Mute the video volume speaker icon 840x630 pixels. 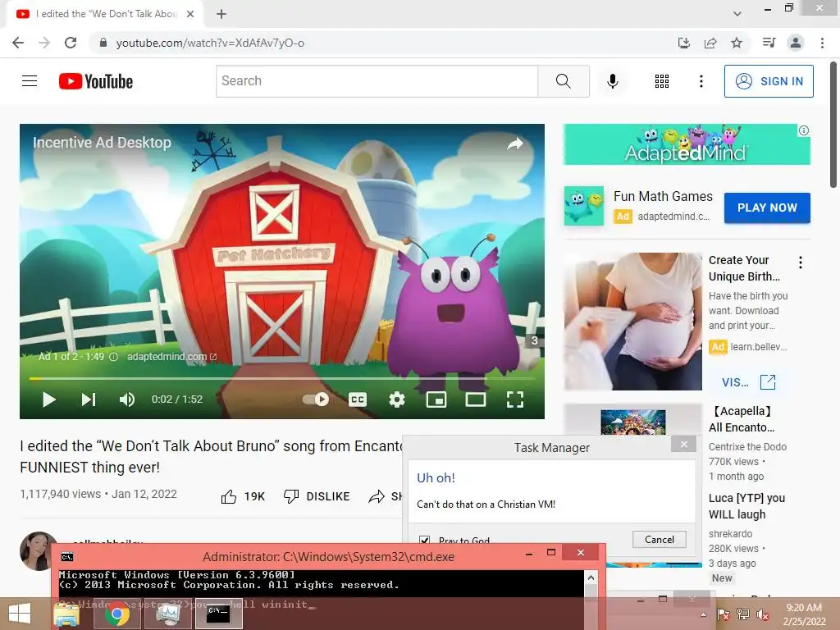tap(127, 399)
